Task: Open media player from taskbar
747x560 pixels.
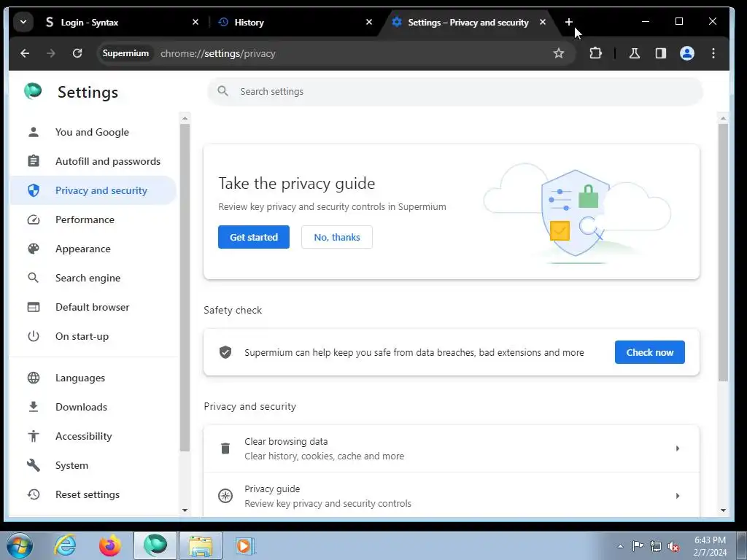Action: pyautogui.click(x=246, y=545)
